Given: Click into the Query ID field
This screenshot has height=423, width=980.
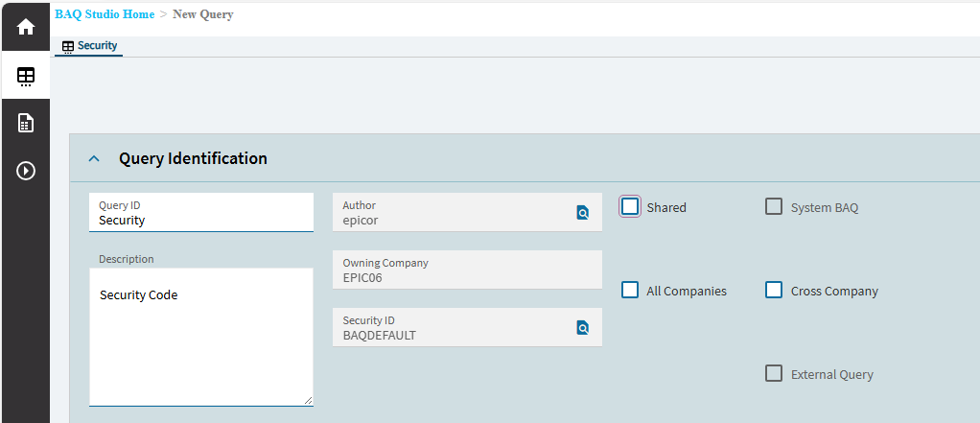Looking at the screenshot, I should (201, 212).
